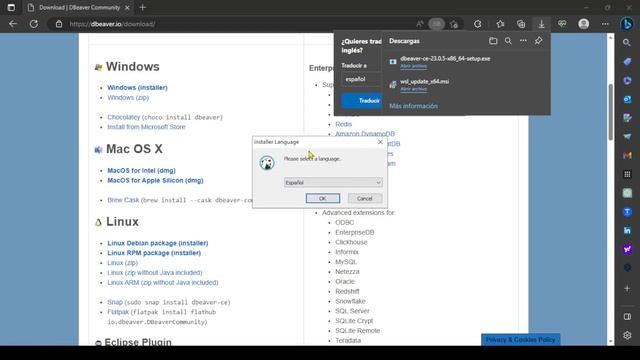Image resolution: width=640 pixels, height=360 pixels.
Task: Open the Bing Copilot sidebar button
Action: click(627, 24)
